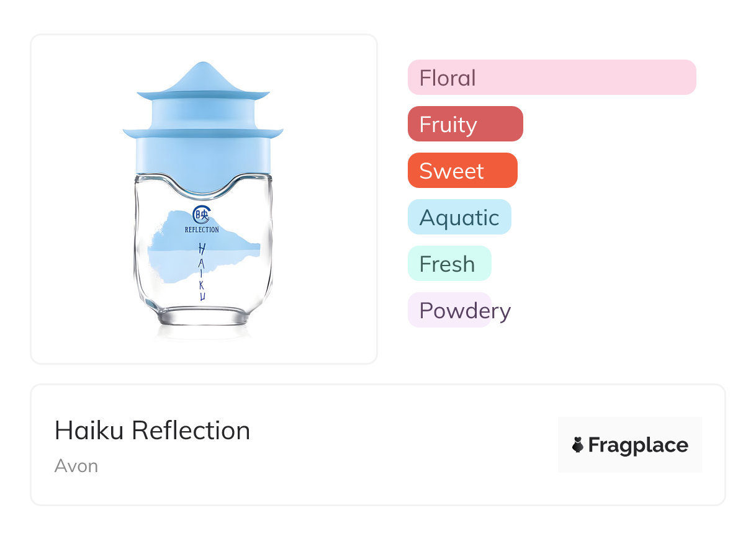Click the vertical HAIKU lettering on bottle

(202, 271)
